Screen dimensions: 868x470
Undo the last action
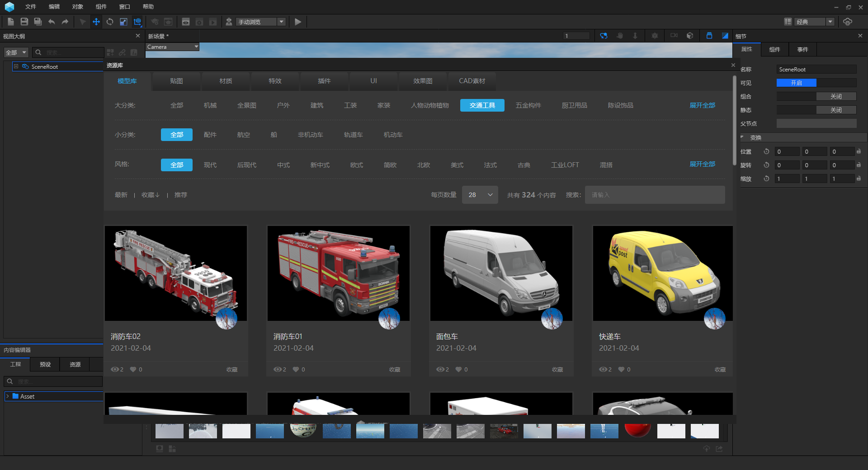[52, 22]
